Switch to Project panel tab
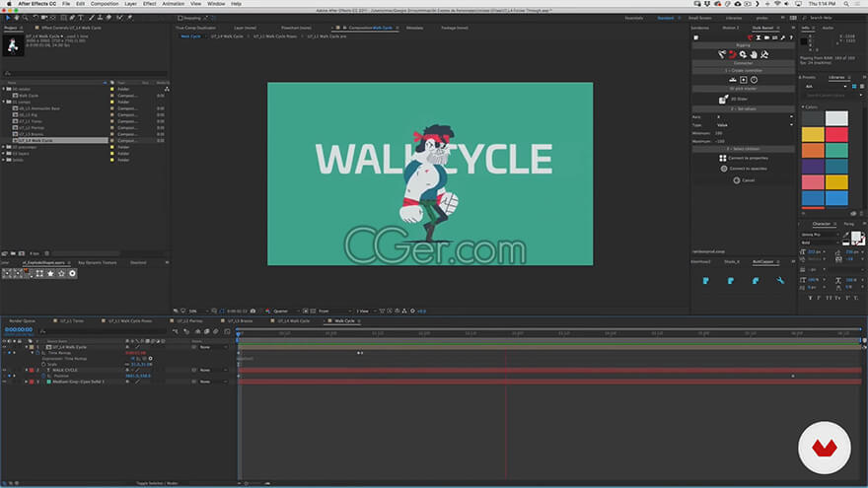The height and width of the screenshot is (488, 868). (x=11, y=28)
